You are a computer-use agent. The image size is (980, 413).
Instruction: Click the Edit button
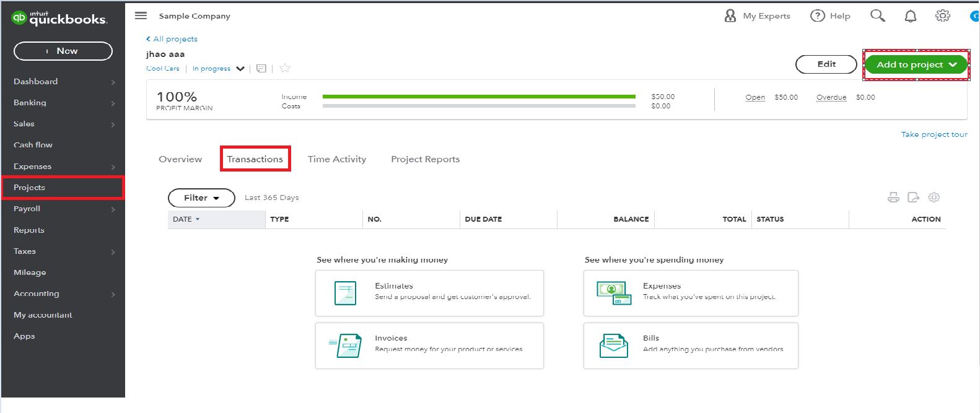click(826, 64)
